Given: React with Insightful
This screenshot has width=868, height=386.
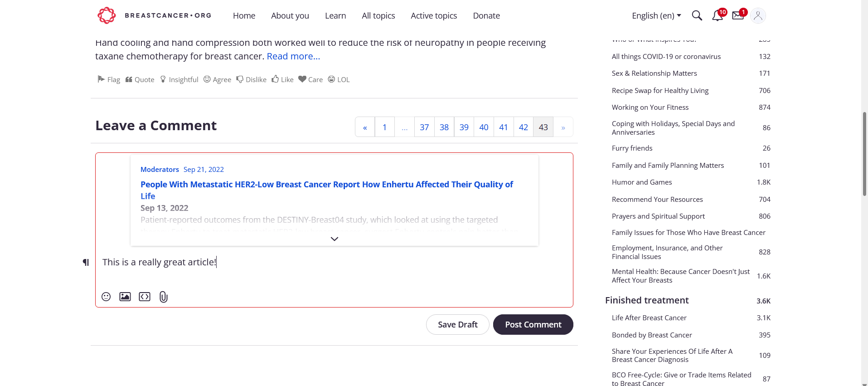Looking at the screenshot, I should (179, 79).
